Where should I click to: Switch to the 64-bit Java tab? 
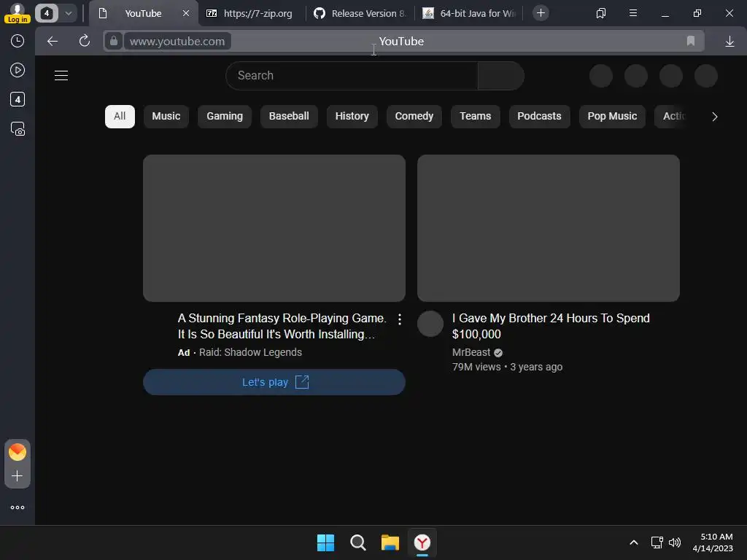click(469, 13)
